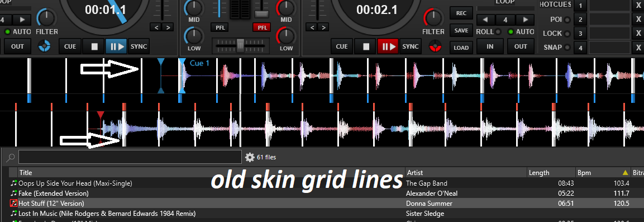
Task: Stop the left deck with the stop icon
Action: click(94, 46)
